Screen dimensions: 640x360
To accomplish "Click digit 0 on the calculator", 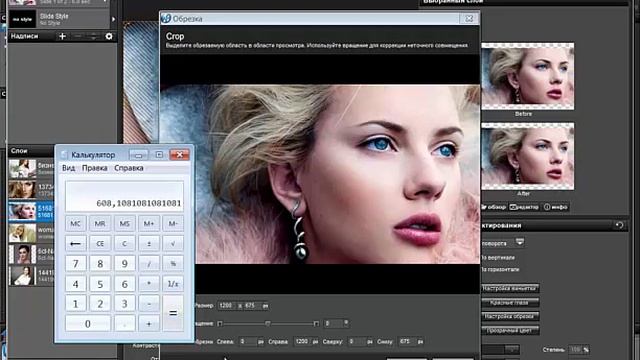I will [88, 324].
